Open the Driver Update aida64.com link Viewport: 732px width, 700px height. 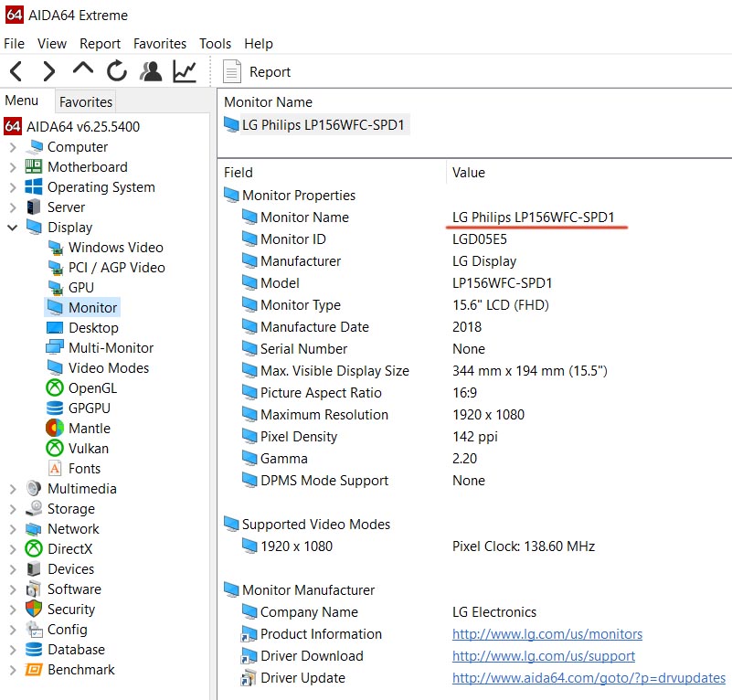click(589, 678)
